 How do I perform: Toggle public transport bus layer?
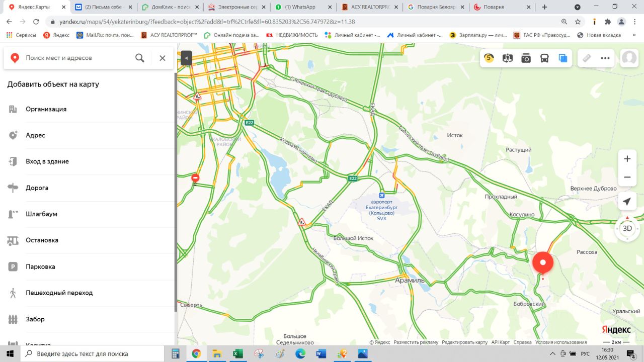click(x=544, y=58)
